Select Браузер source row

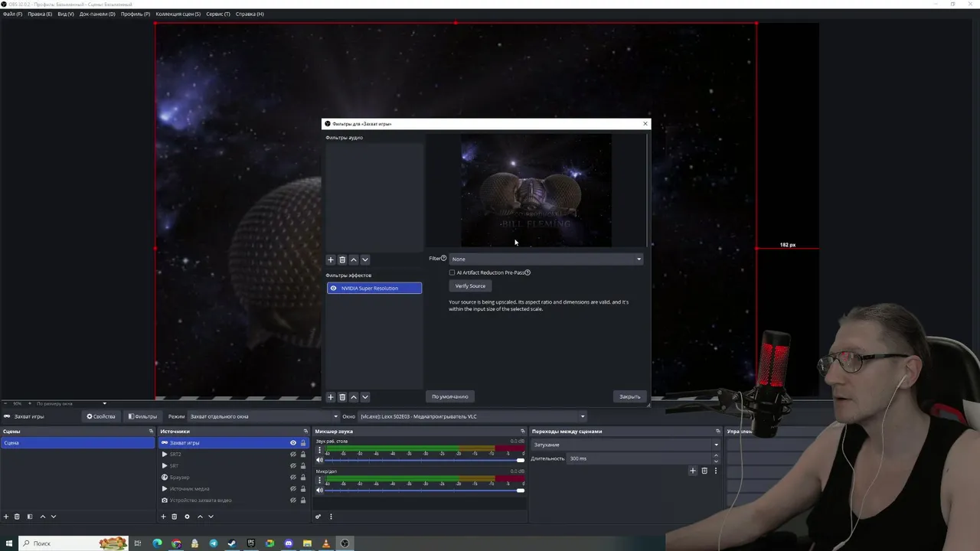tap(234, 478)
